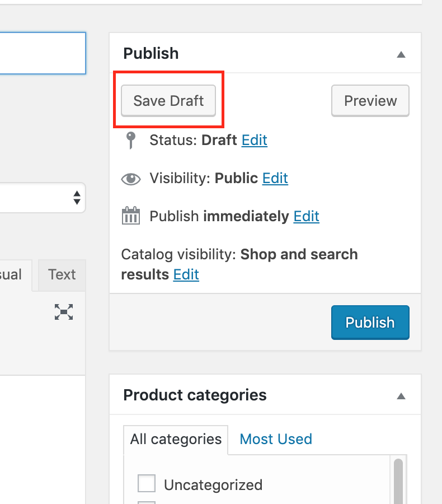Collapse the Publish panel
The image size is (442, 504).
401,54
